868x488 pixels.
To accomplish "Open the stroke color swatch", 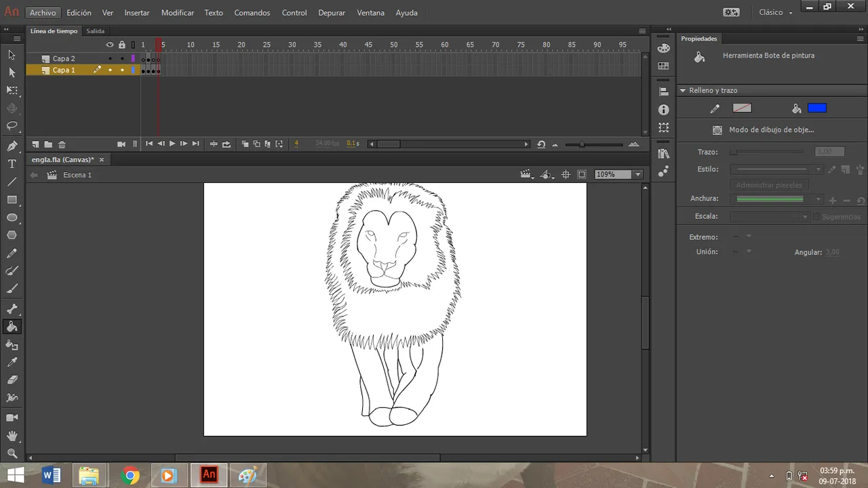I will (743, 108).
